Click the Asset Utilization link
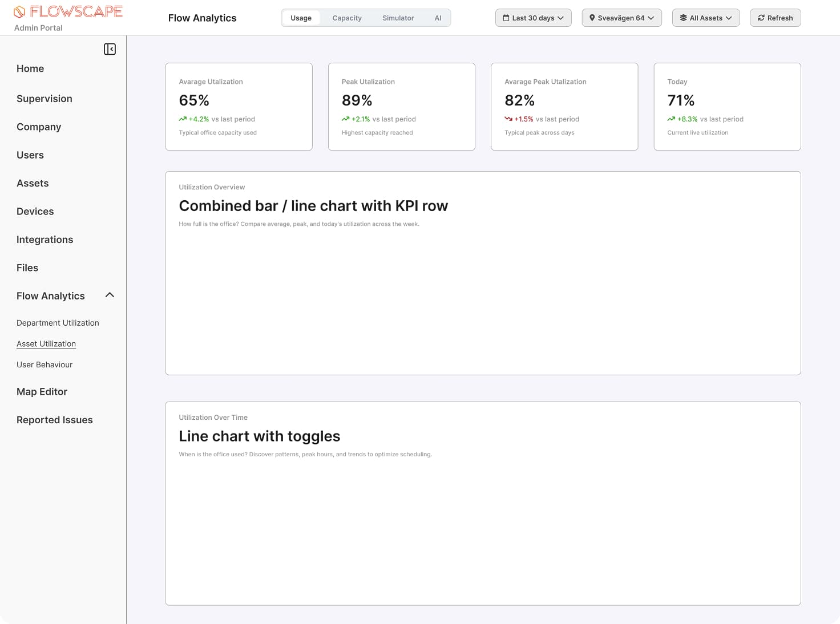Image resolution: width=840 pixels, height=624 pixels. 46,343
